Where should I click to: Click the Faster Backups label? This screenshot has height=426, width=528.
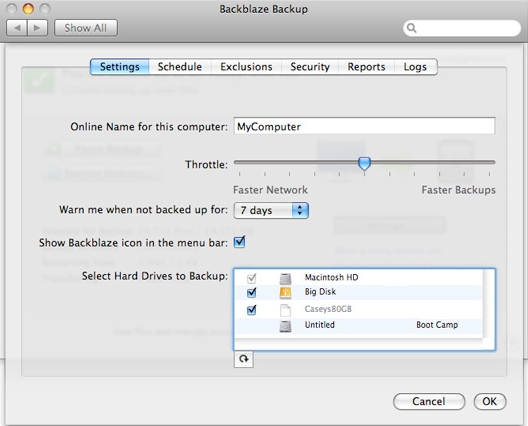click(458, 190)
